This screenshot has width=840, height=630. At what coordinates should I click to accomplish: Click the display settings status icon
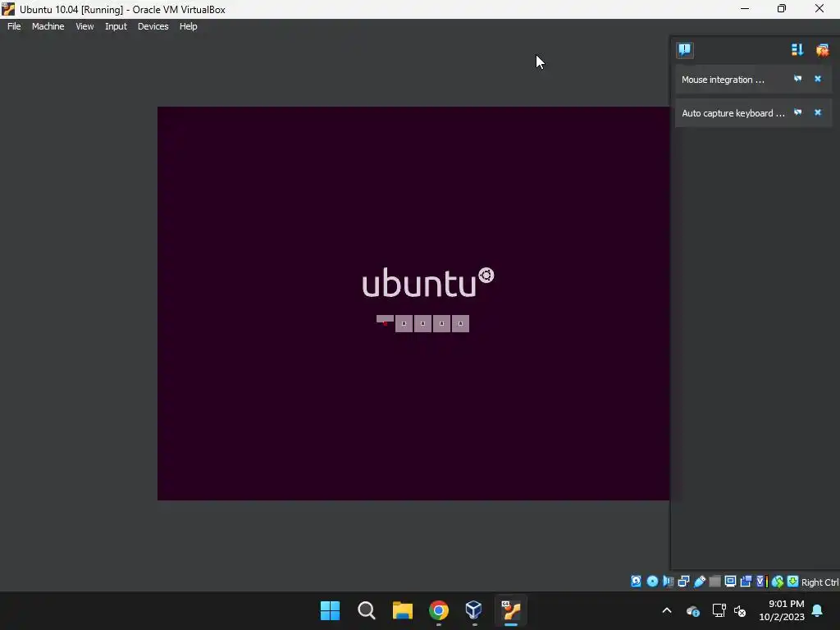(730, 582)
